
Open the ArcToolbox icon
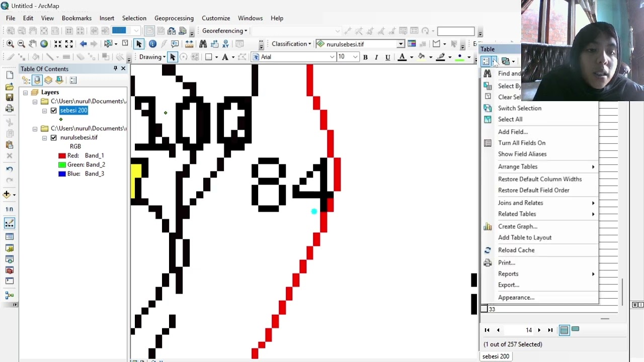pyautogui.click(x=10, y=270)
